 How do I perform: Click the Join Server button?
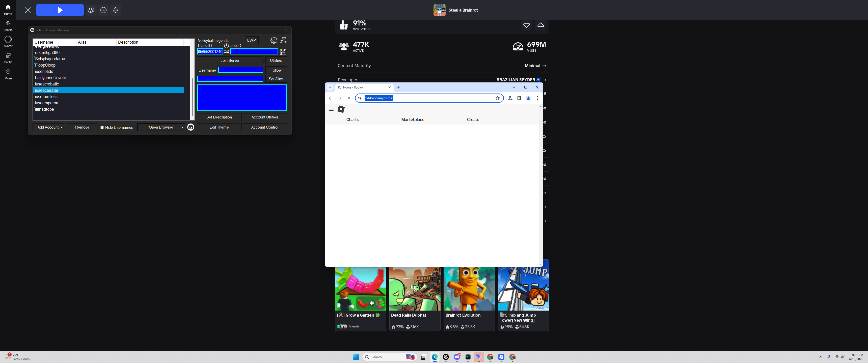230,60
